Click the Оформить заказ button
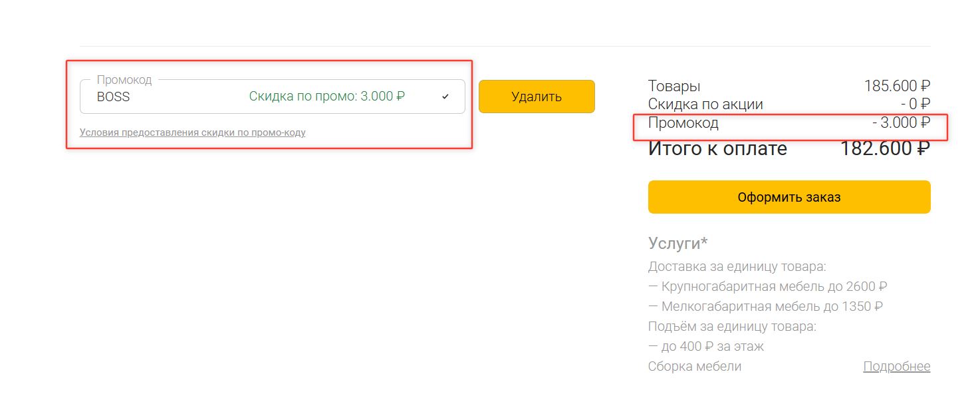Screen dimensions: 980x410 pos(789,197)
